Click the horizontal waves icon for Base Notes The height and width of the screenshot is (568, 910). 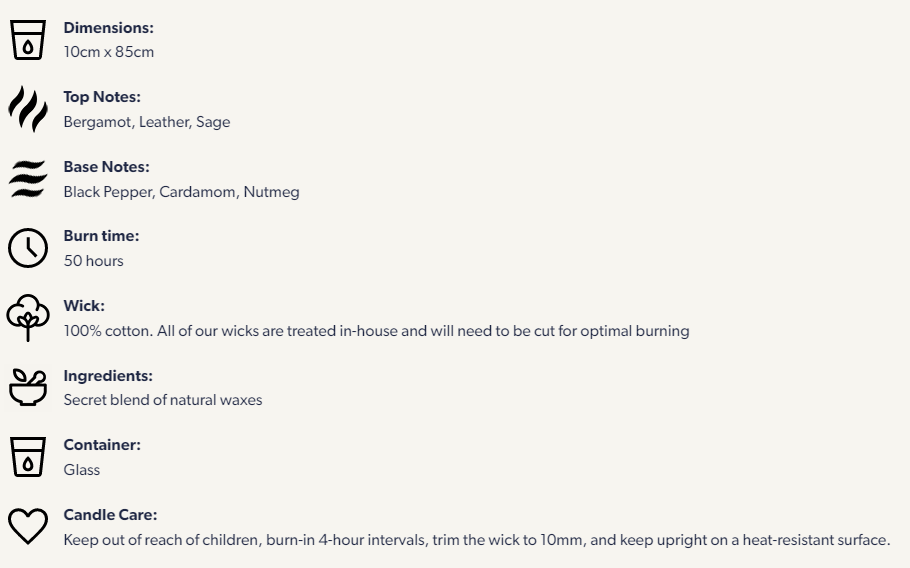(x=28, y=179)
